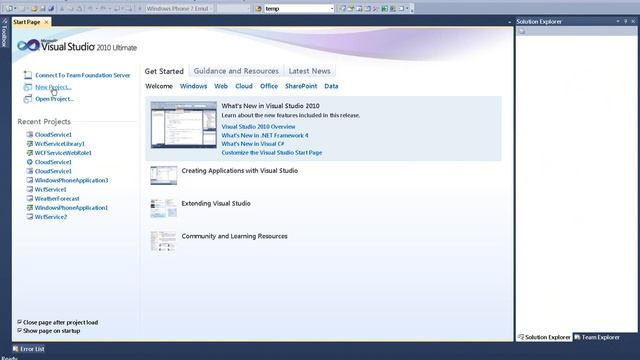Switch to Guidance and Resources tab
Screen dimensions: 640x360
click(x=236, y=71)
